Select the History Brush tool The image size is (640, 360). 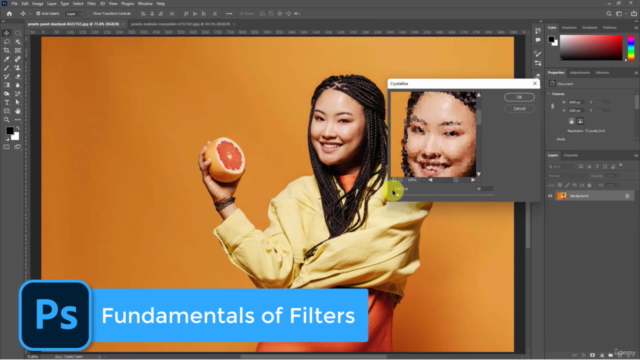click(7, 76)
